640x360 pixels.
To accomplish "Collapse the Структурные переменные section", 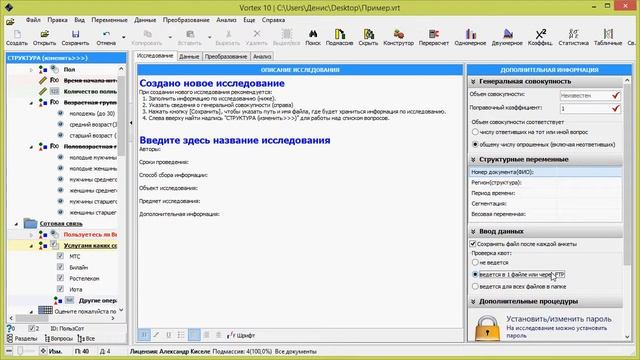I will (x=473, y=159).
